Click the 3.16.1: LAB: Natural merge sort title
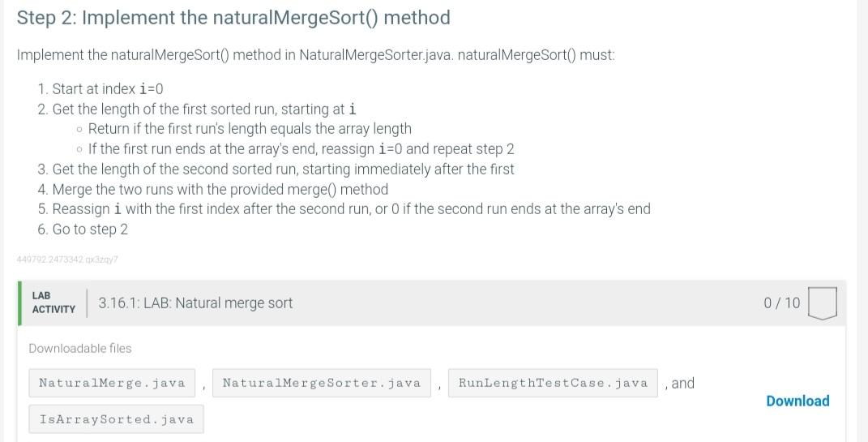868x442 pixels. tap(195, 303)
